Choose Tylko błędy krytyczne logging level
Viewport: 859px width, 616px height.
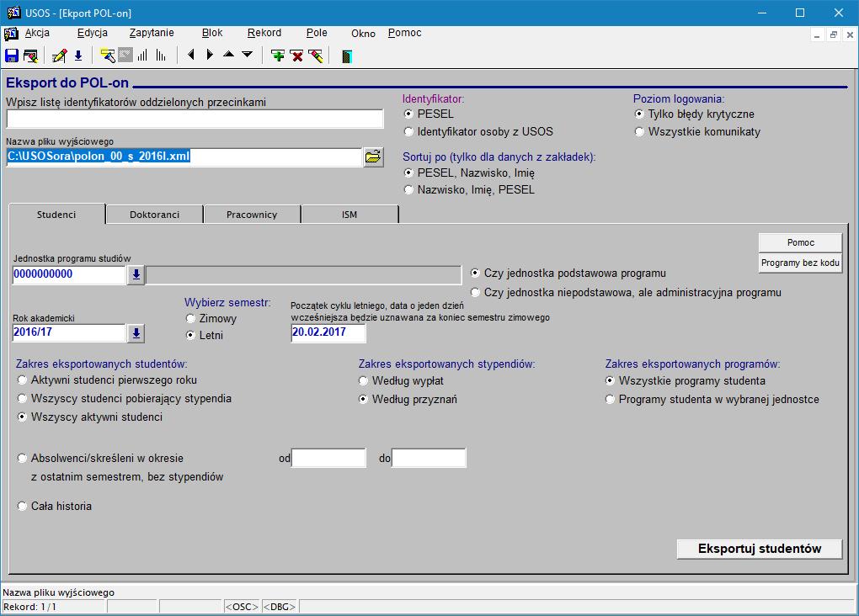coord(638,114)
